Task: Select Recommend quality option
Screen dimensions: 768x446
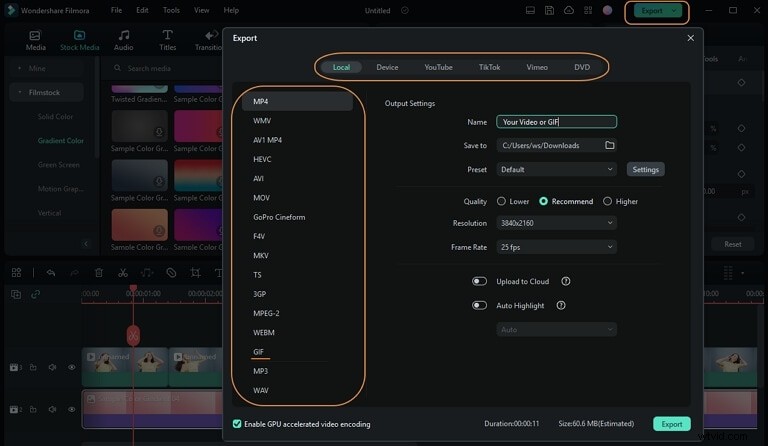Action: click(x=543, y=201)
